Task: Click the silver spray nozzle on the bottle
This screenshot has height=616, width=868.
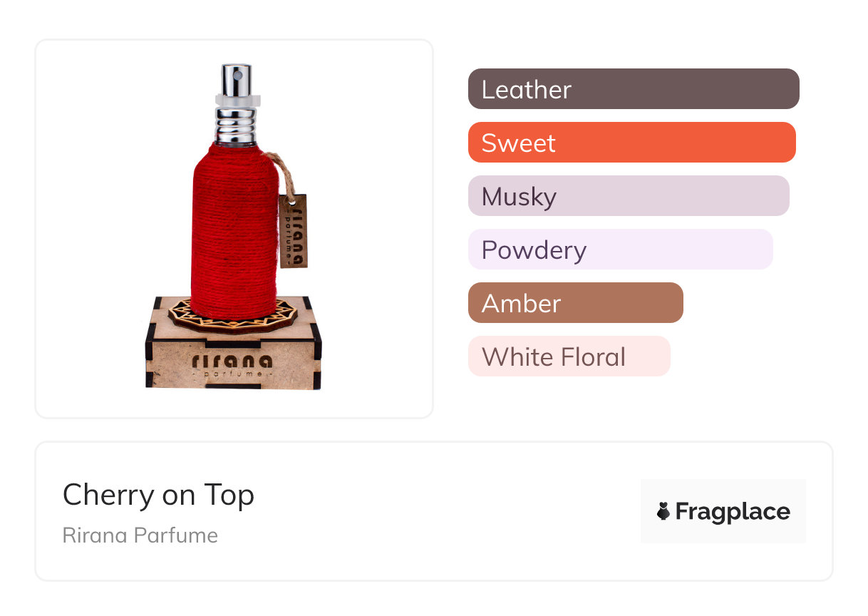Action: point(235,81)
